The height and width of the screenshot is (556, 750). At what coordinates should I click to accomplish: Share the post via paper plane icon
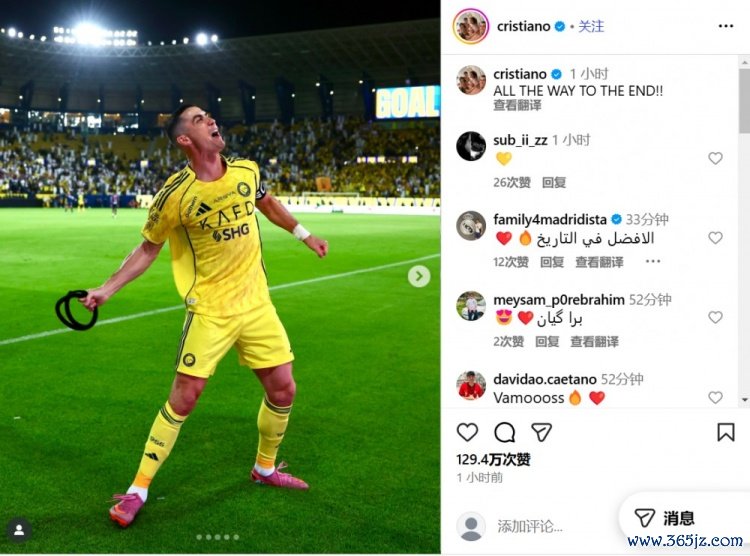point(541,432)
